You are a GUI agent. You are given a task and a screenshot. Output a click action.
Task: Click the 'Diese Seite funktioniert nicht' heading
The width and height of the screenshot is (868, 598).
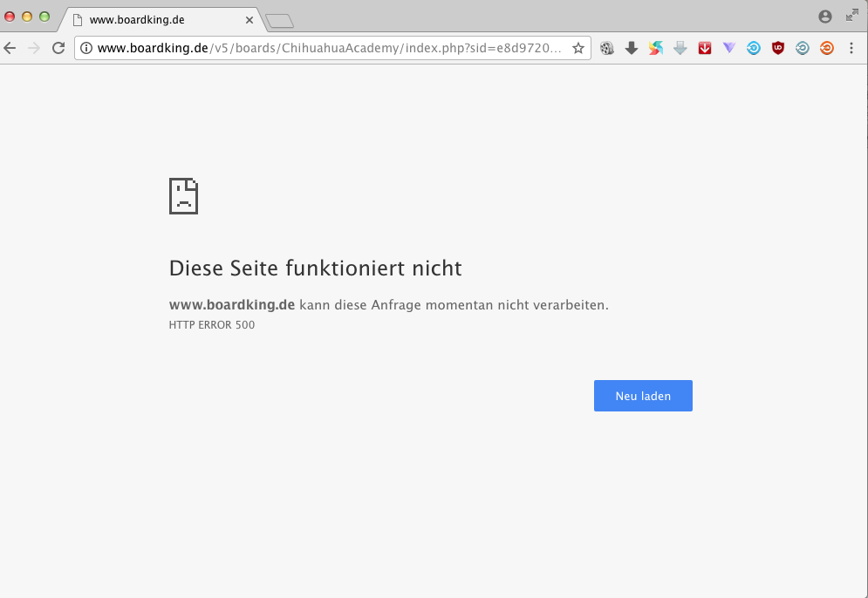pos(315,268)
